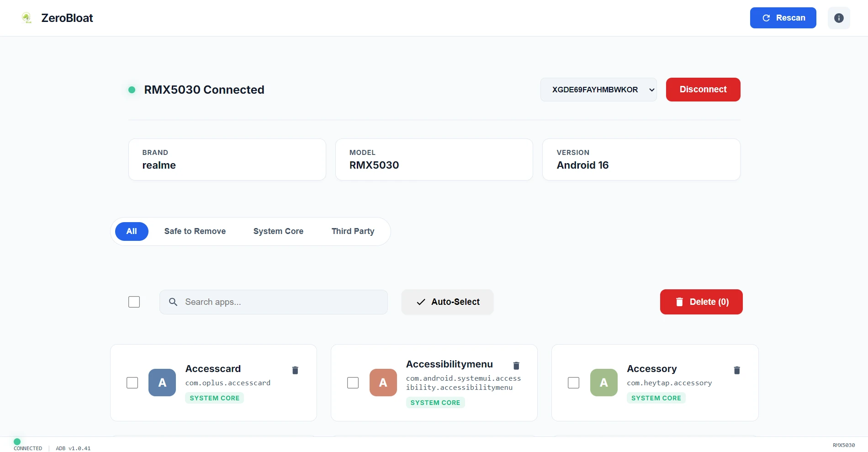
Task: Click the Accessibilitymenu app name
Action: [449, 364]
